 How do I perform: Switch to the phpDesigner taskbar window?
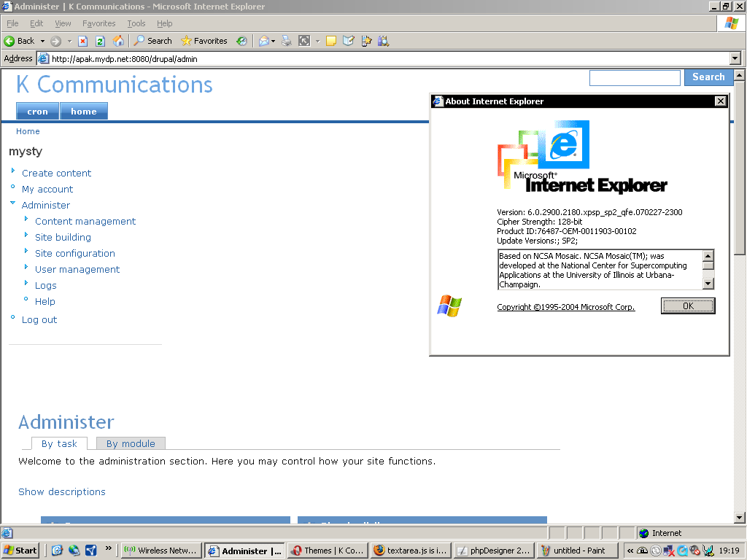(x=495, y=551)
